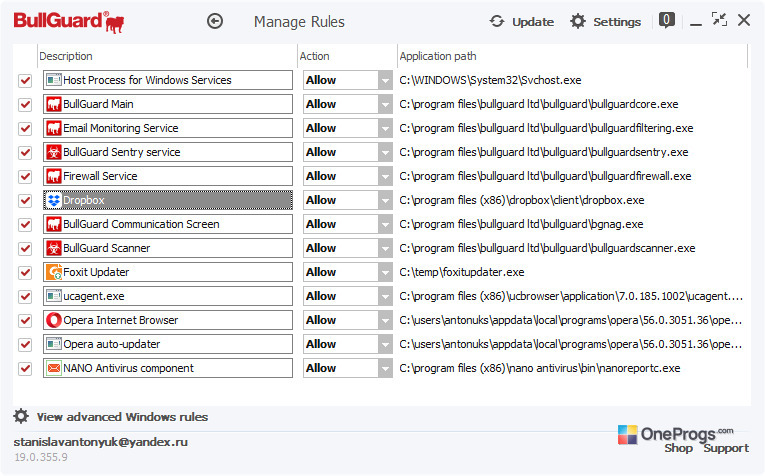The image size is (765, 476).
Task: Click path C:\WINDOWS\System32\Svchost.exe
Action: coord(490,80)
